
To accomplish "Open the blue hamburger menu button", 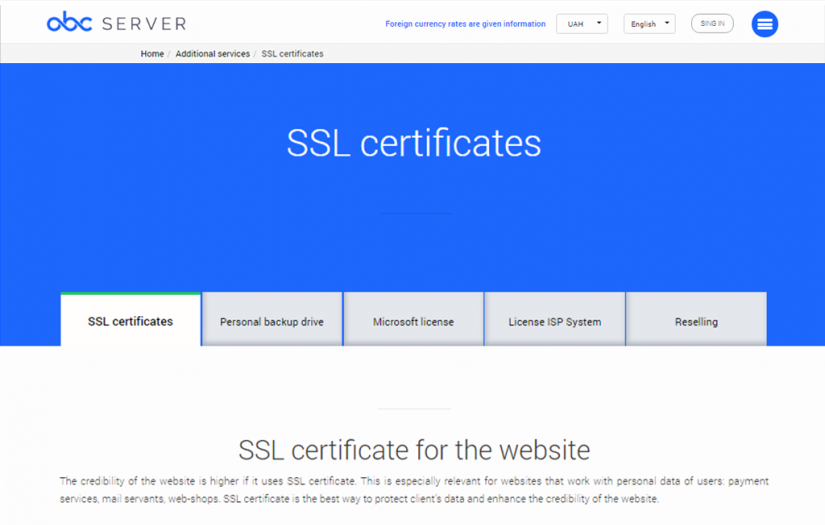I will pos(764,24).
